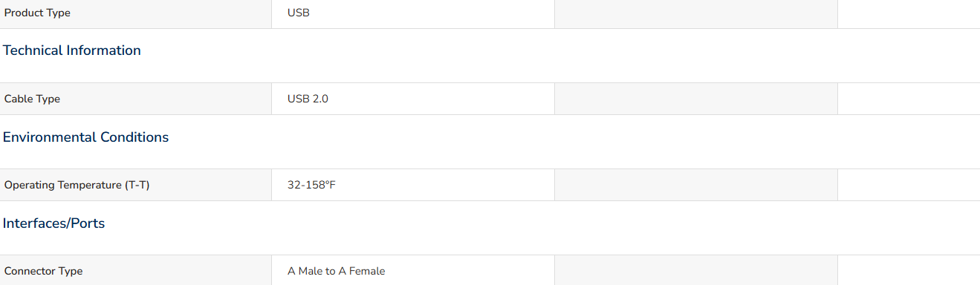The image size is (980, 285).
Task: Click the Interfaces/Ports section heading
Action: [54, 223]
